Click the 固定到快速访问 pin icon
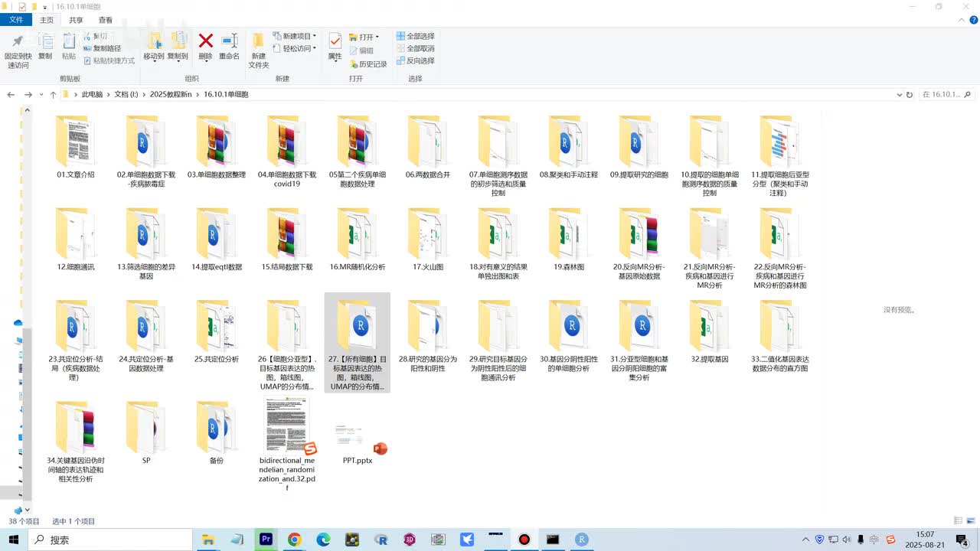This screenshot has height=551, width=980. [x=18, y=41]
